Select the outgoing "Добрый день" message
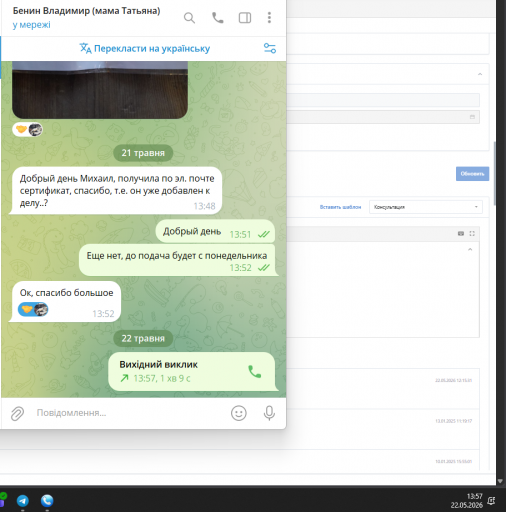This screenshot has height=512, width=506. 215,231
